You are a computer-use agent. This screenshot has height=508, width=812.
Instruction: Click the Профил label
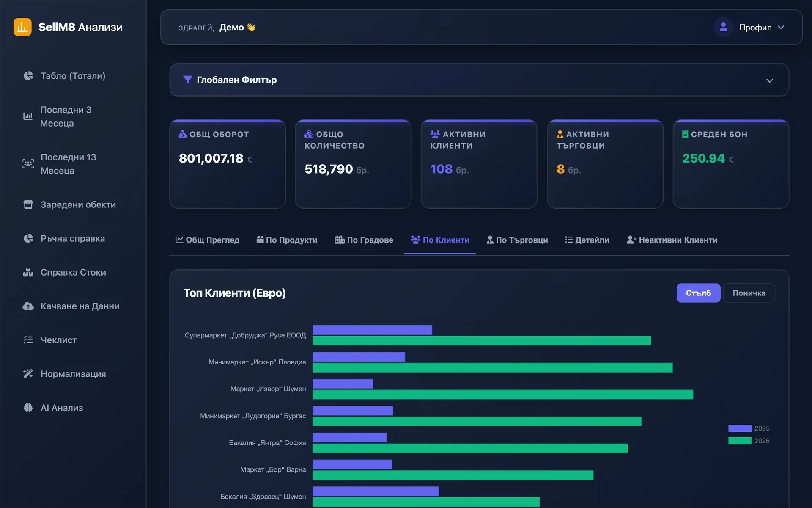(755, 28)
